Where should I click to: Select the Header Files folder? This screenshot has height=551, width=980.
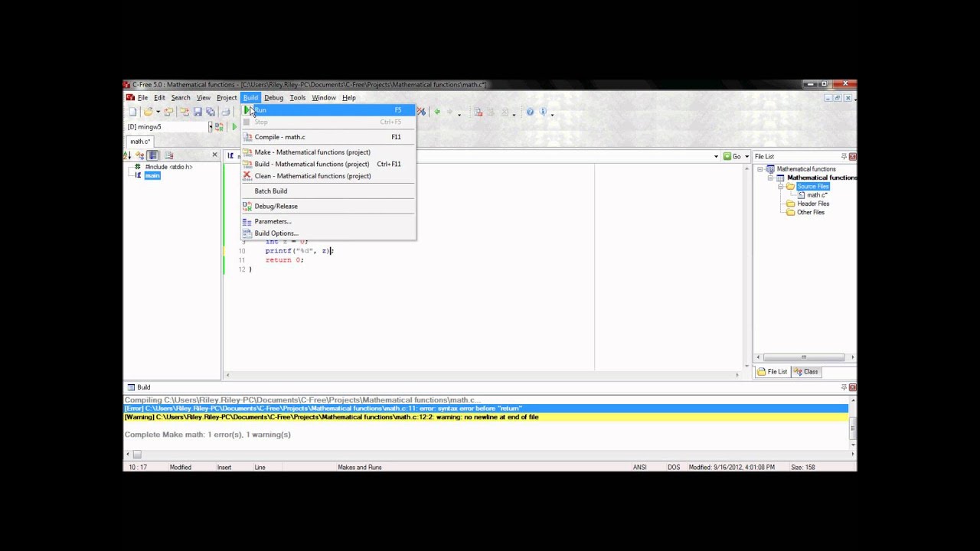pyautogui.click(x=813, y=204)
